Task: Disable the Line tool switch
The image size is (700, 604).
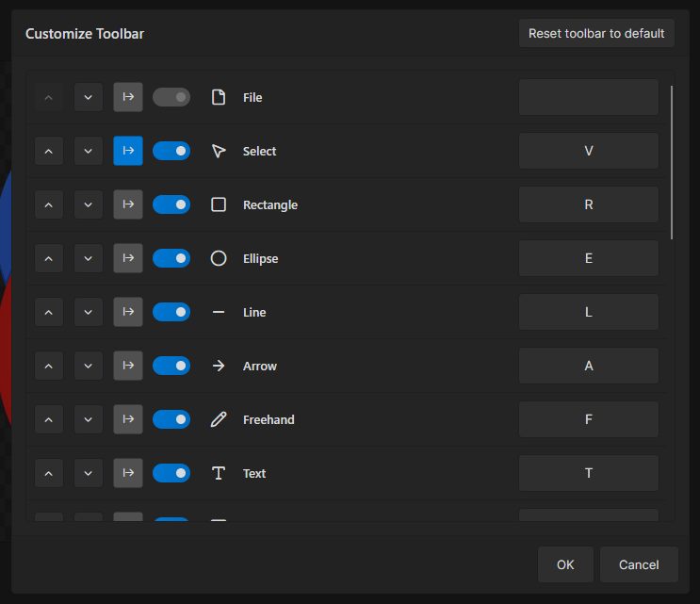Action: click(x=171, y=312)
